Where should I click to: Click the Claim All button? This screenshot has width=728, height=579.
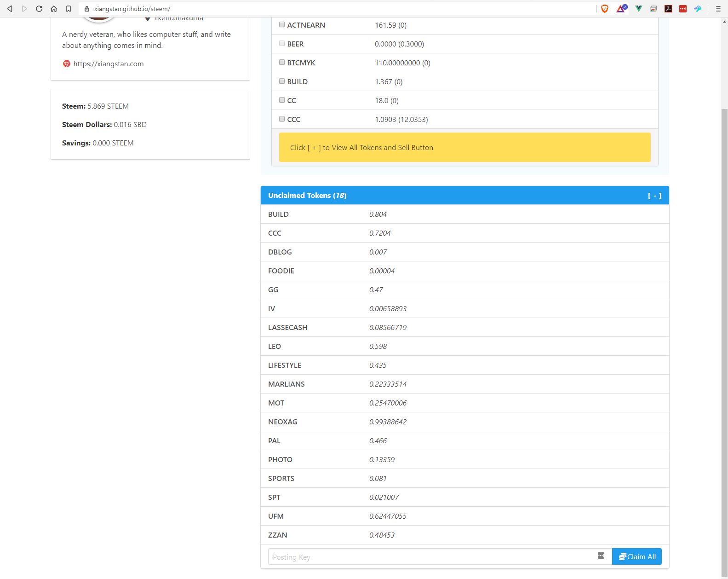coord(637,556)
